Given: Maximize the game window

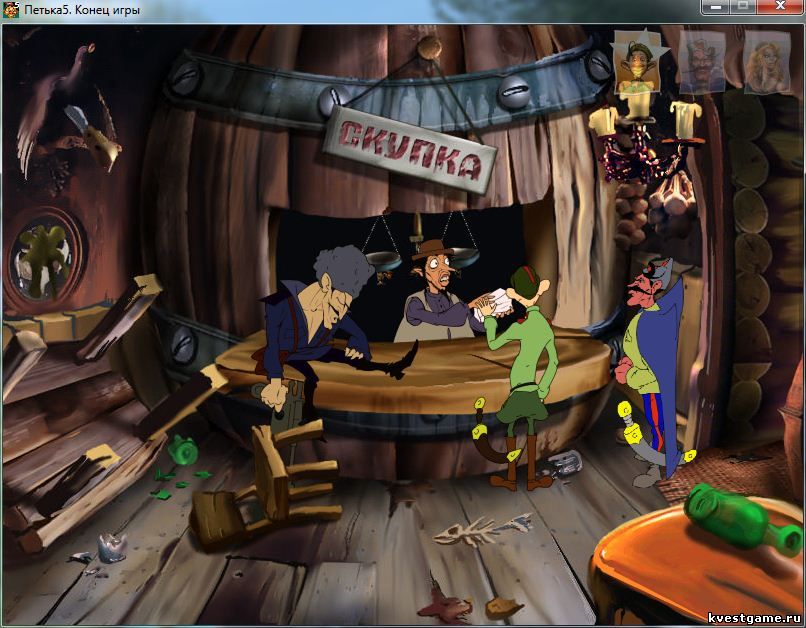Looking at the screenshot, I should click(x=743, y=7).
